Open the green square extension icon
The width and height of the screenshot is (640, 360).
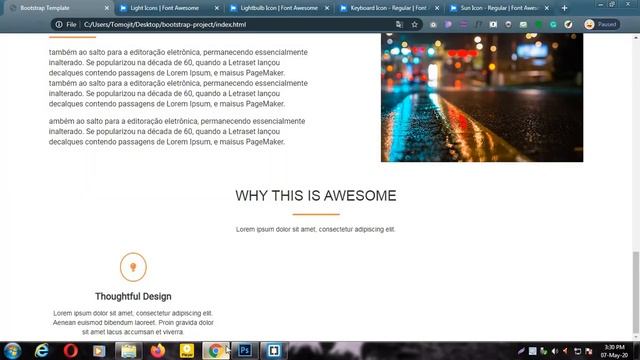(x=538, y=24)
